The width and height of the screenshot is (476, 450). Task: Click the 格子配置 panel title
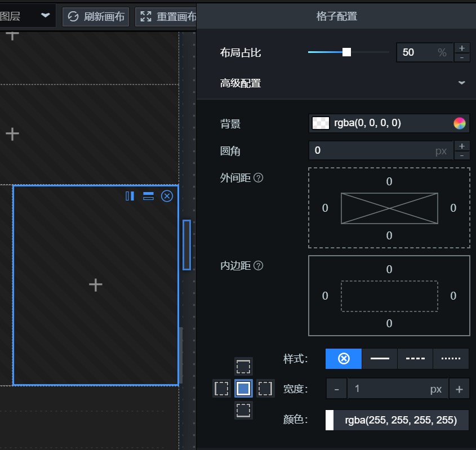337,16
